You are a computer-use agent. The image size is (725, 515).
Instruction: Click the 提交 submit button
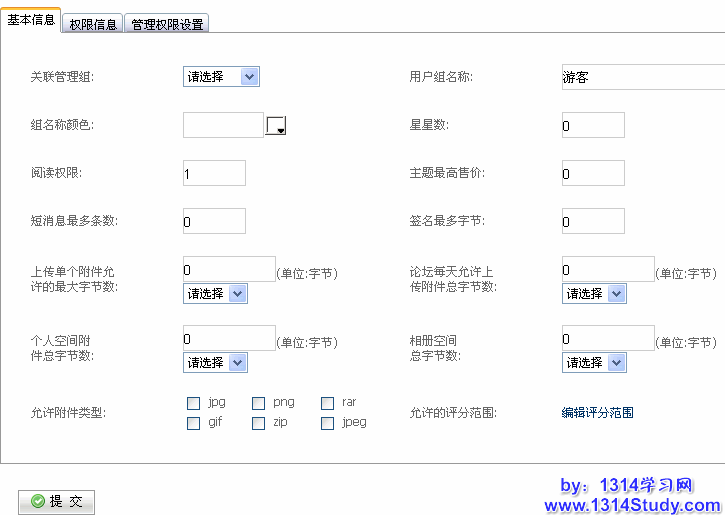coord(57,501)
